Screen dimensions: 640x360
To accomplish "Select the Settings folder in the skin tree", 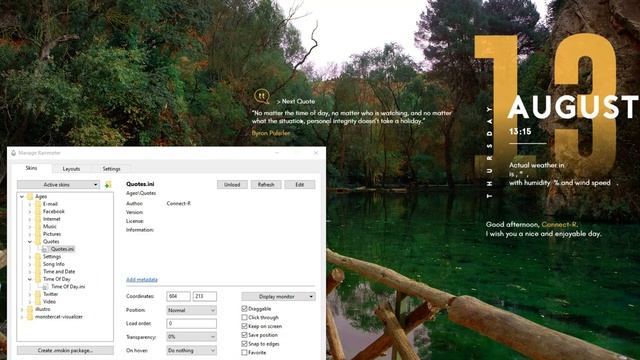I will [52, 256].
